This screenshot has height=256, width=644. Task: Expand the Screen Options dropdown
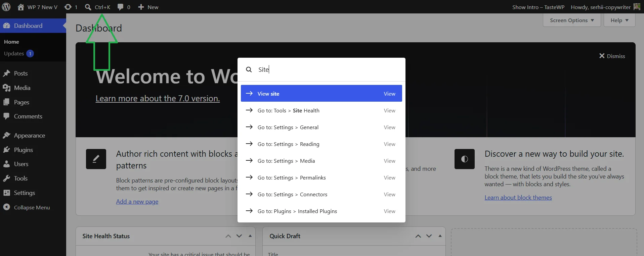click(x=572, y=20)
